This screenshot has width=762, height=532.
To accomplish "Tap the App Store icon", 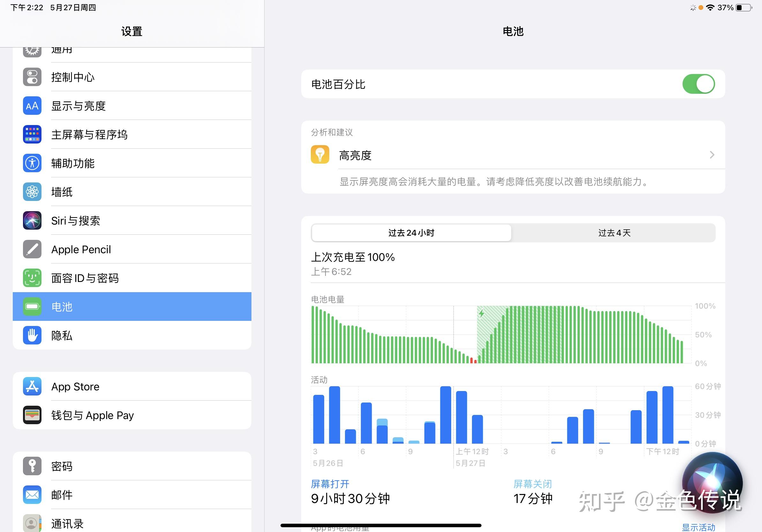I will (32, 386).
